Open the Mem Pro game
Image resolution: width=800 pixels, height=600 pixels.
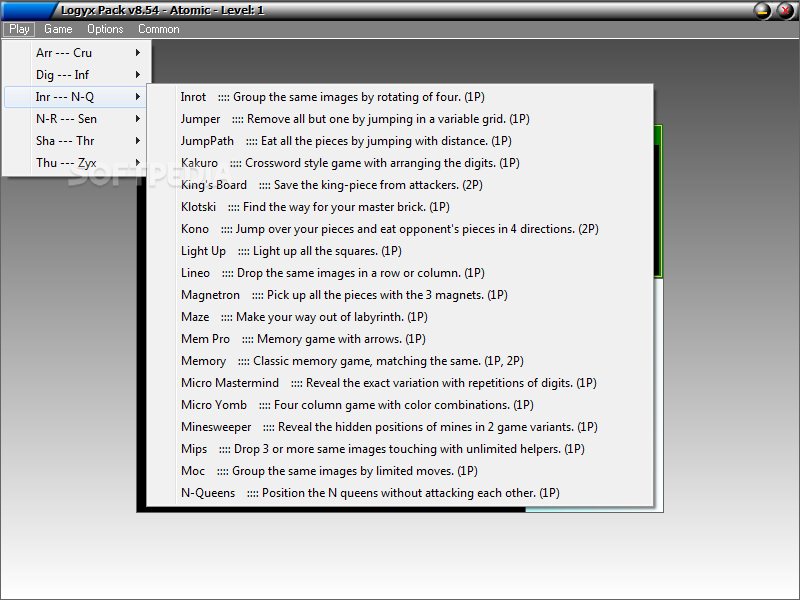point(400,338)
